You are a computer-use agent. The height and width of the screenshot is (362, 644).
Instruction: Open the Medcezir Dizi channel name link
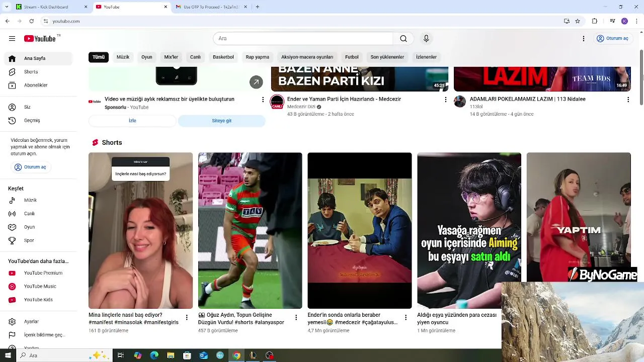pos(301,107)
